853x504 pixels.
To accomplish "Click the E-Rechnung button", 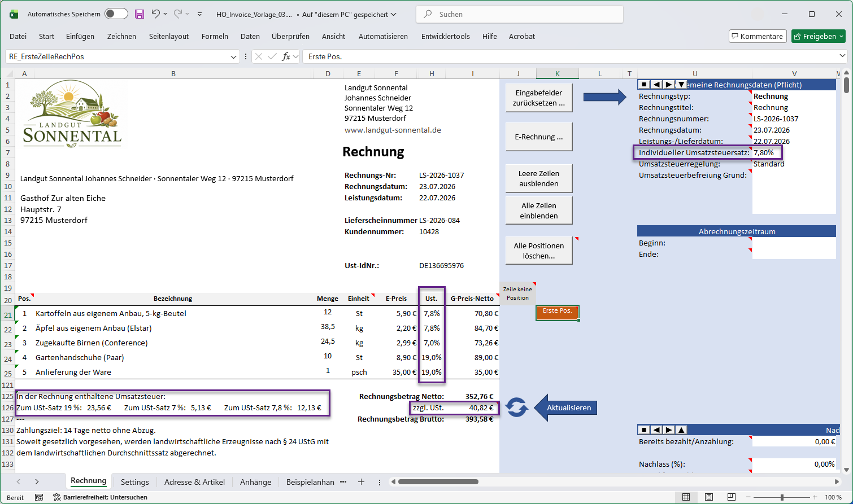I will click(x=538, y=137).
